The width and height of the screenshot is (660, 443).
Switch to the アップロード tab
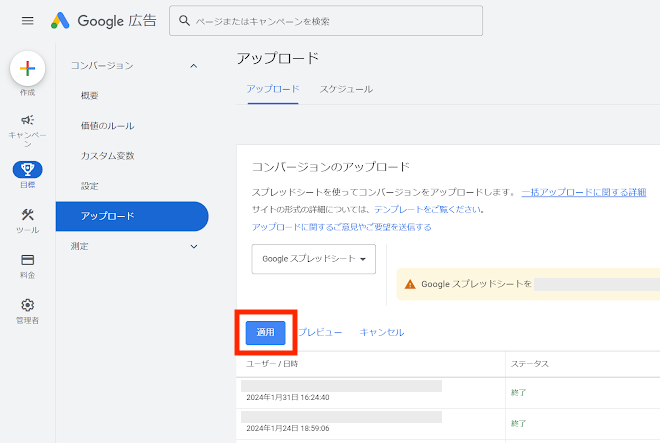tap(273, 89)
